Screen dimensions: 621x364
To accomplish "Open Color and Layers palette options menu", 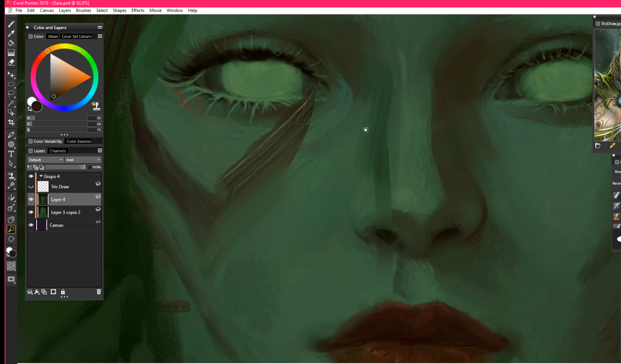I will point(100,27).
